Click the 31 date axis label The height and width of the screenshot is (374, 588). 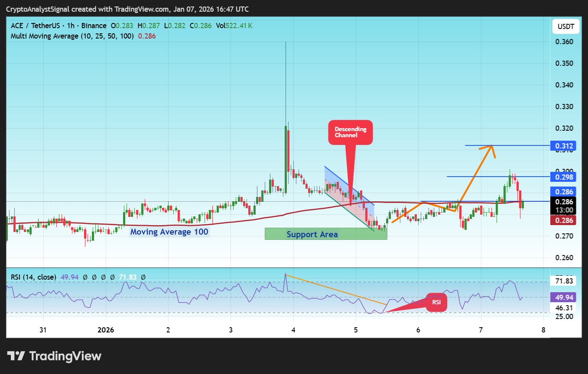(x=43, y=330)
